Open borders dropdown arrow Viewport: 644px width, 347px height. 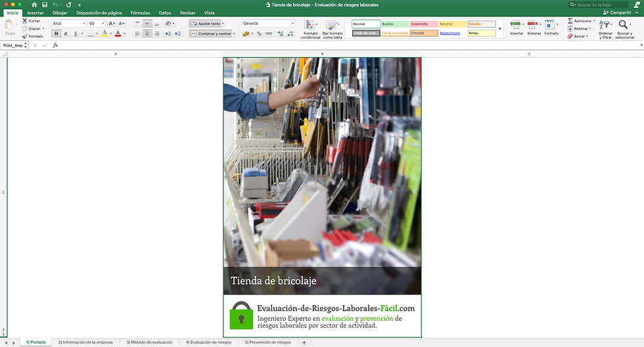coord(97,34)
